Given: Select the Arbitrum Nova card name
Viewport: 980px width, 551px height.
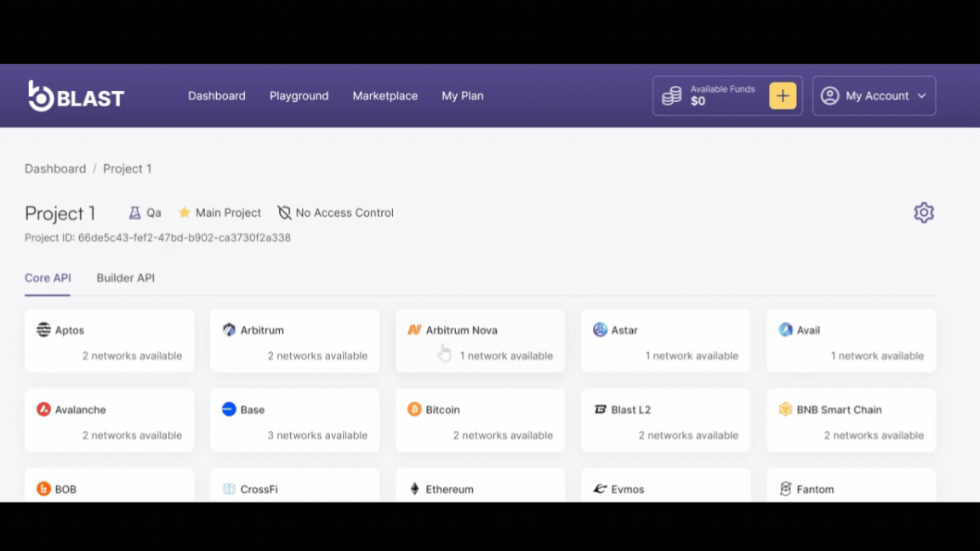Looking at the screenshot, I should point(461,330).
